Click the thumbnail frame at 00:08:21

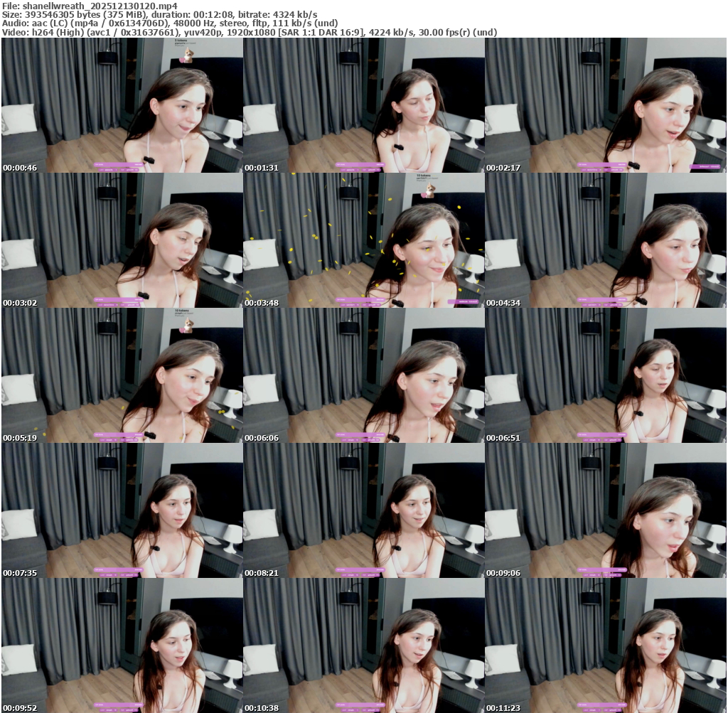pyautogui.click(x=363, y=510)
